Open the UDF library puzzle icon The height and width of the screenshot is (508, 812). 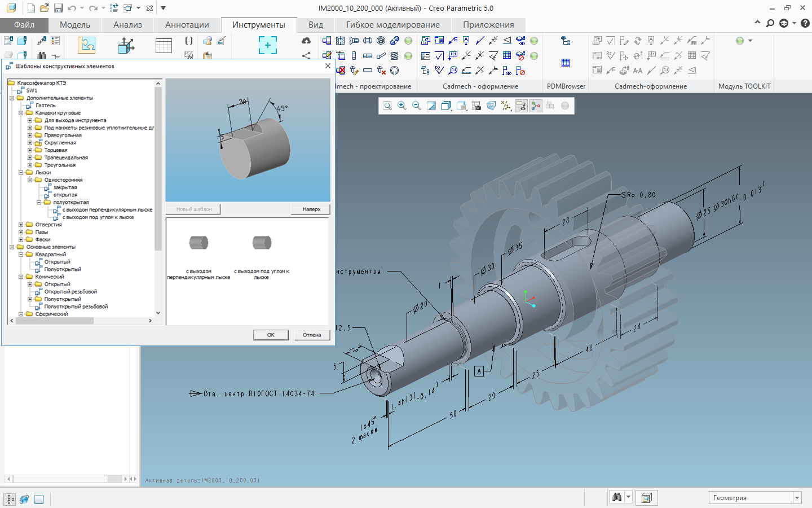coord(86,45)
